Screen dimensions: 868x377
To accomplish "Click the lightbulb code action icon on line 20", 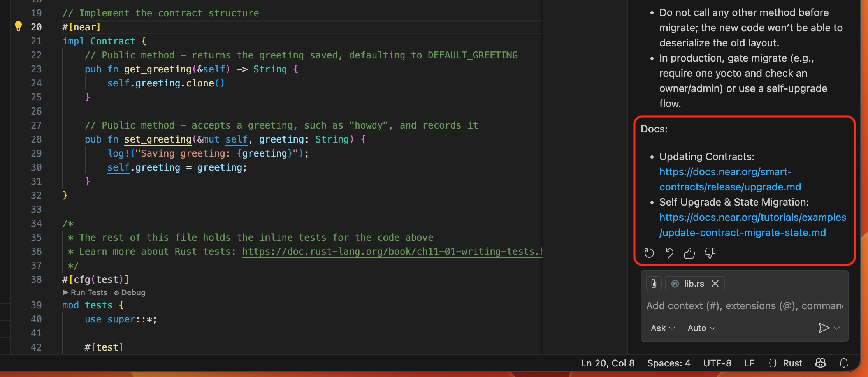I will [x=18, y=26].
